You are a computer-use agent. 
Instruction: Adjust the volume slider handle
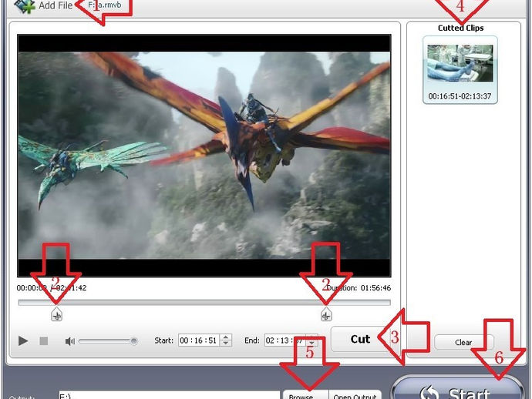pyautogui.click(x=134, y=341)
